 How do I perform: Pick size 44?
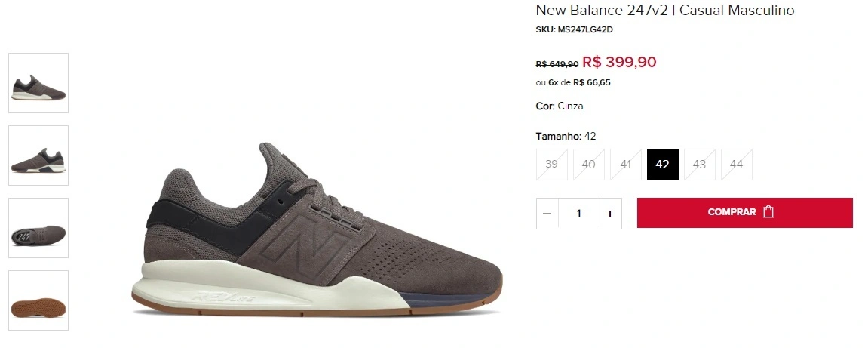click(x=736, y=165)
